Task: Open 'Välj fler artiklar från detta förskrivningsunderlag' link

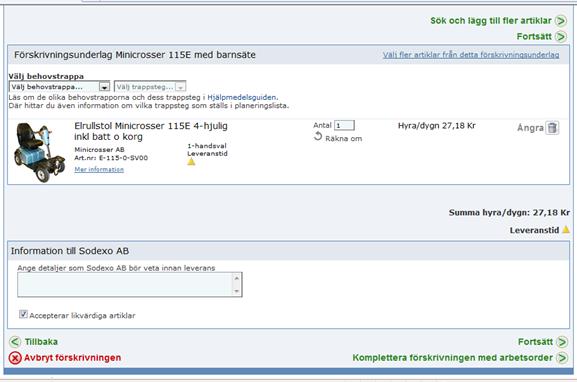Action: click(x=471, y=55)
